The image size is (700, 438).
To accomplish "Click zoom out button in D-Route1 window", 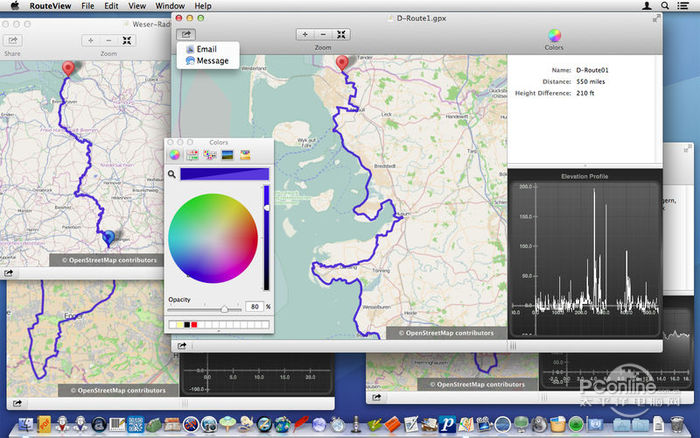I will click(323, 34).
